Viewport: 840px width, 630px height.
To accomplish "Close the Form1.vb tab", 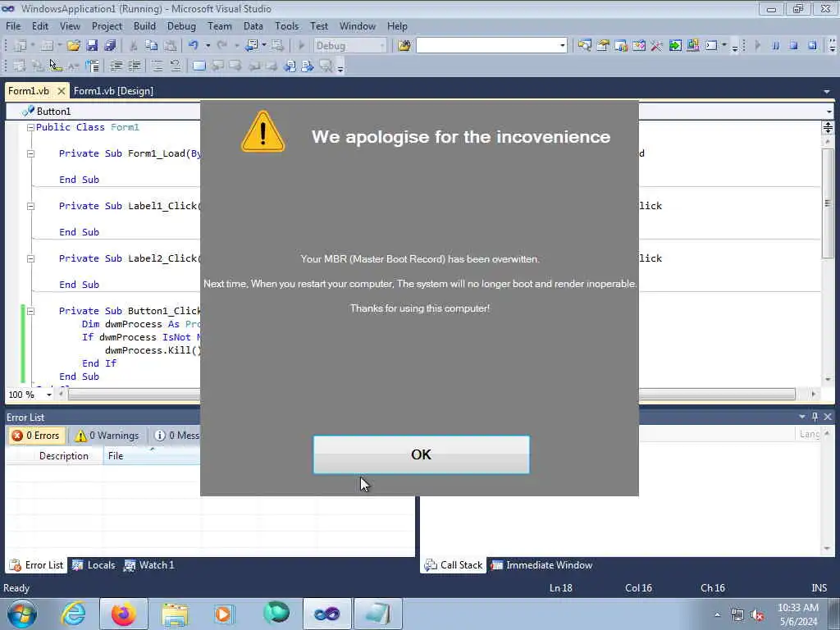I will click(61, 91).
